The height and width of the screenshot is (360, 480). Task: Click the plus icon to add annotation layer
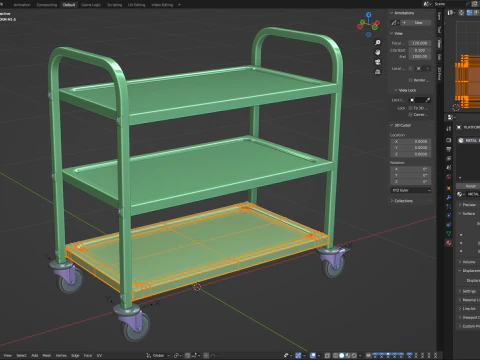[x=404, y=23]
